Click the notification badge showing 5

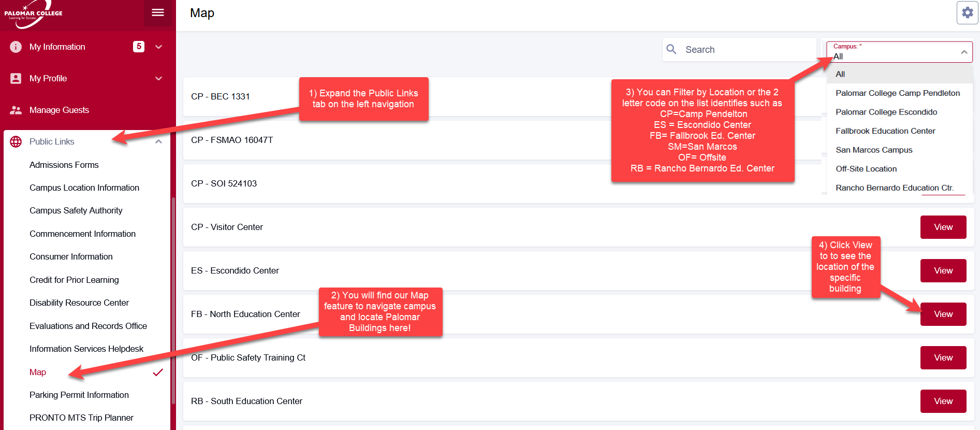pyautogui.click(x=139, y=47)
